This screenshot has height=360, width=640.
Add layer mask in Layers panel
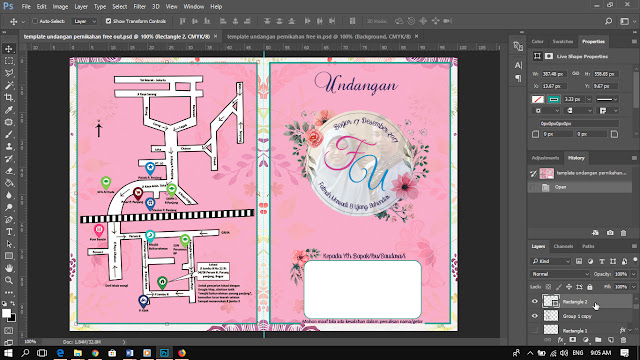click(x=573, y=340)
